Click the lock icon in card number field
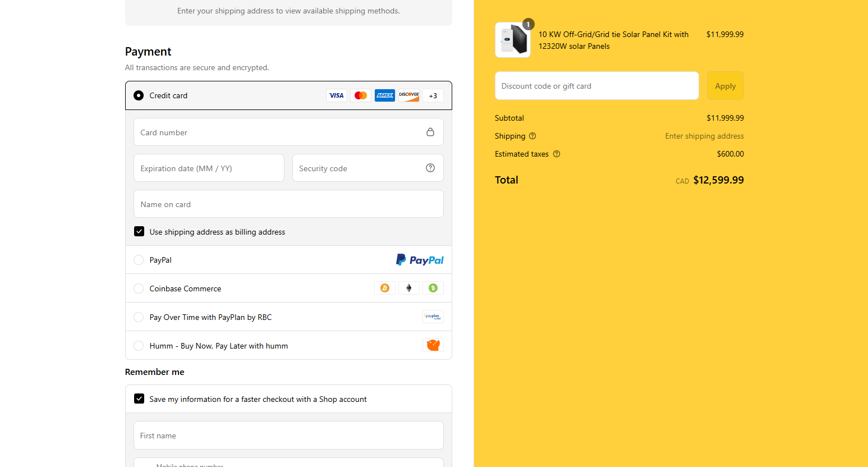Viewport: 868px width, 467px height. pyautogui.click(x=430, y=132)
